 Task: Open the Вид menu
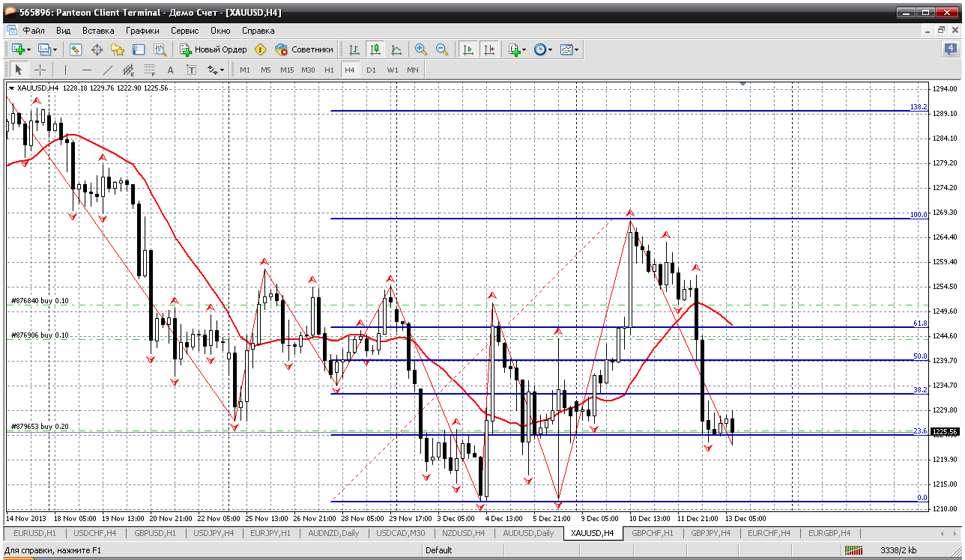(64, 31)
